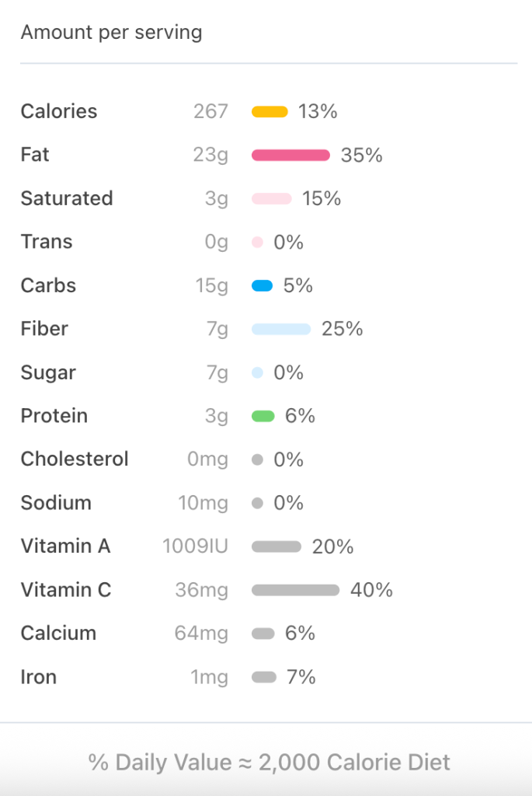Viewport: 532px width, 796px height.
Task: Select the light pink Saturated fat bar
Action: click(x=271, y=199)
